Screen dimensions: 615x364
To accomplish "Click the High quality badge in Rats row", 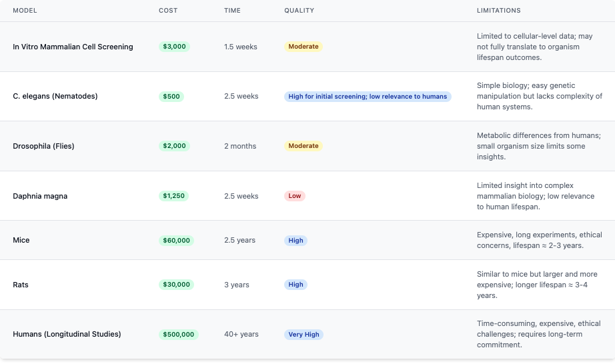I will pyautogui.click(x=295, y=285).
